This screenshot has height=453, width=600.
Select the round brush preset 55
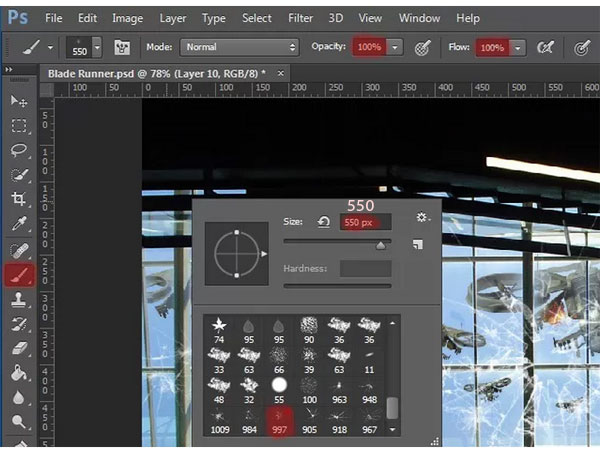279,391
